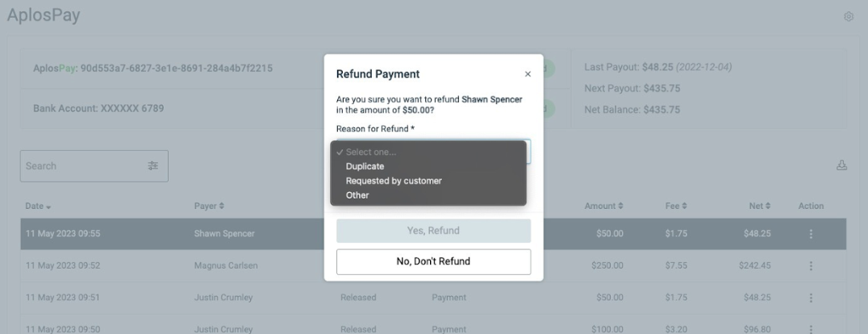The width and height of the screenshot is (868, 334).
Task: Sort the table by Fee column
Action: pos(676,206)
